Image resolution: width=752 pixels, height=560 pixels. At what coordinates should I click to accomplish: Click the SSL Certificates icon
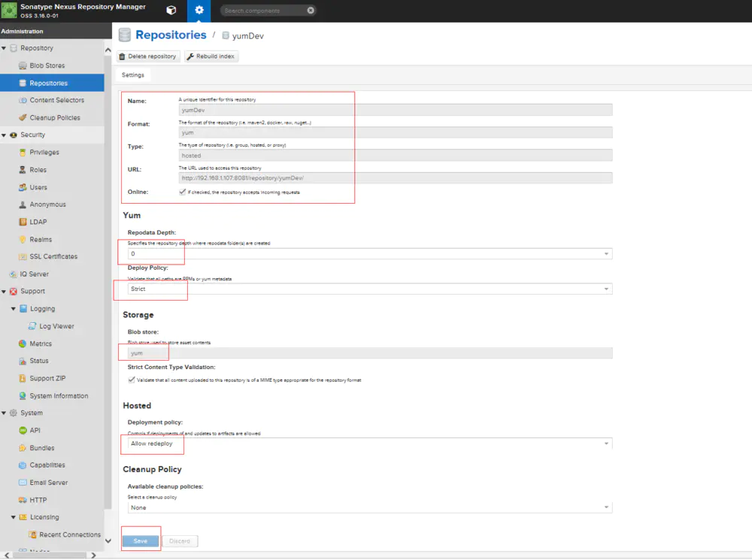coord(23,256)
